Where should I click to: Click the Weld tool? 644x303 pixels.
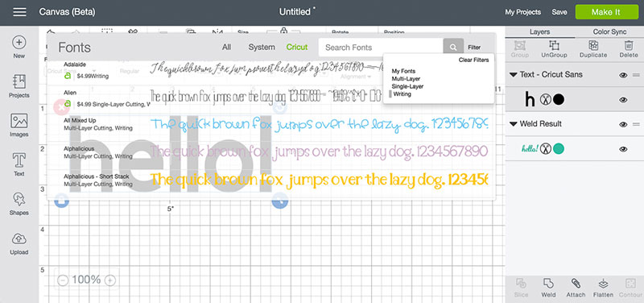click(548, 288)
